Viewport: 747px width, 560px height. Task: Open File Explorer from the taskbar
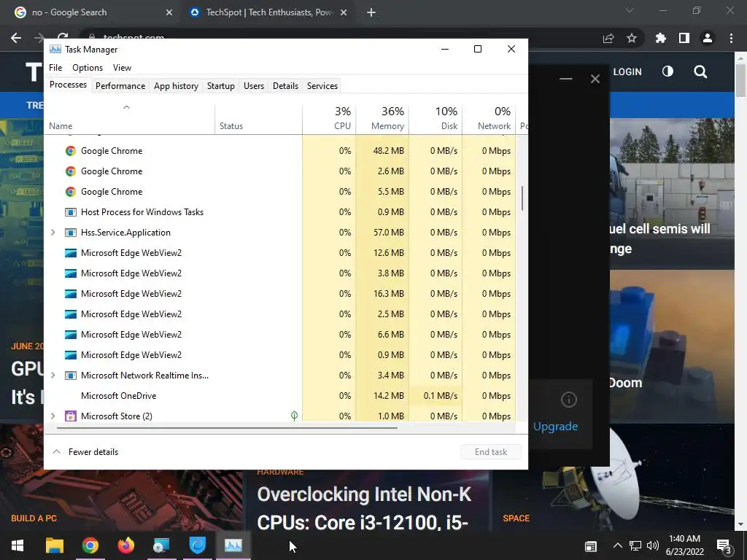tap(54, 545)
